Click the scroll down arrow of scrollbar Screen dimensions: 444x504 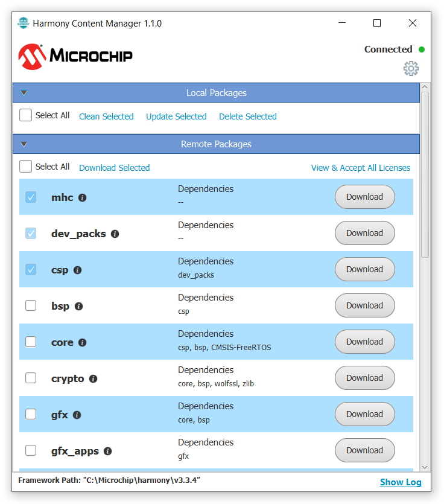coord(425,467)
